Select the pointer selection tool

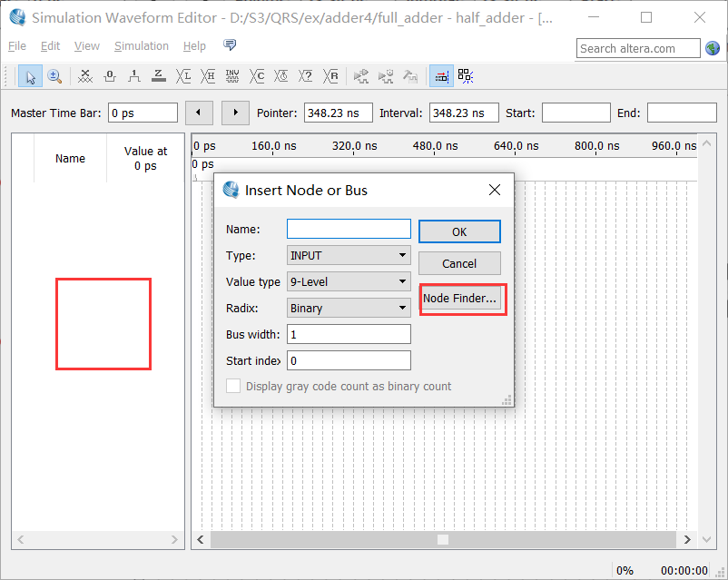[x=30, y=76]
